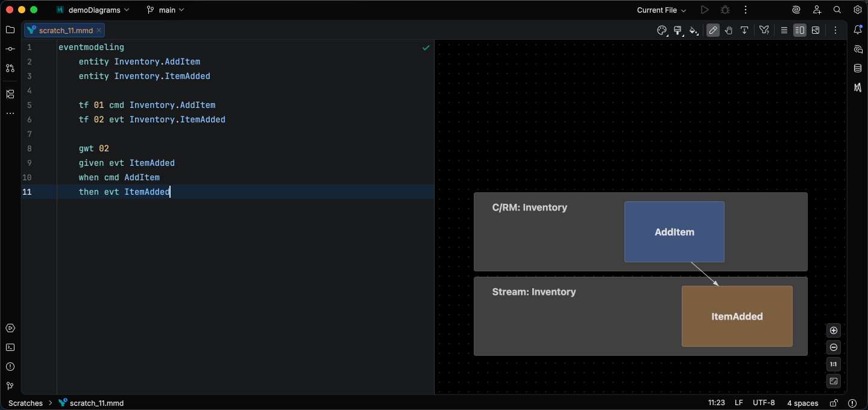Switch to preview-only view
868x410 pixels.
[x=816, y=30]
